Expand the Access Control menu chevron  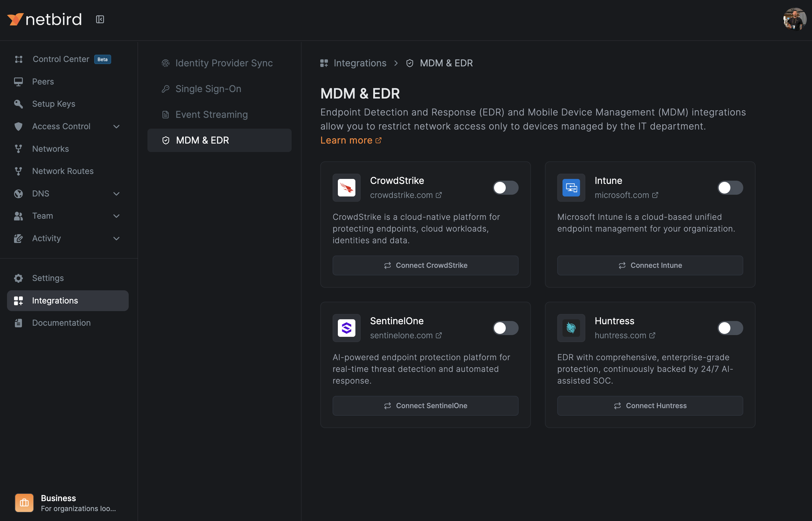[x=116, y=127]
